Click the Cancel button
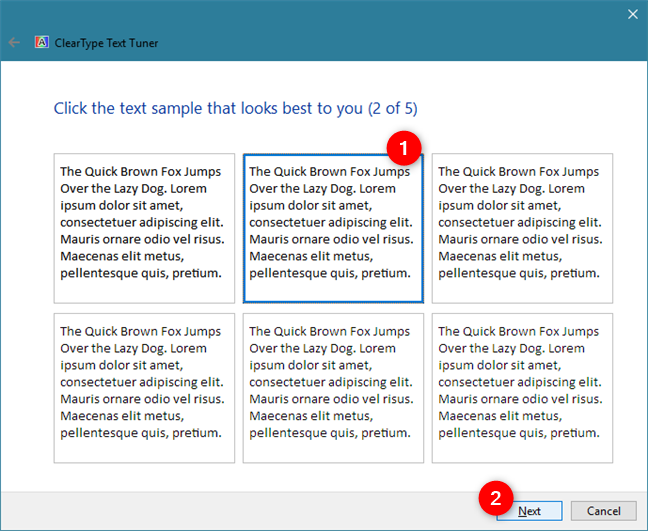The width and height of the screenshot is (648, 531). pos(603,511)
